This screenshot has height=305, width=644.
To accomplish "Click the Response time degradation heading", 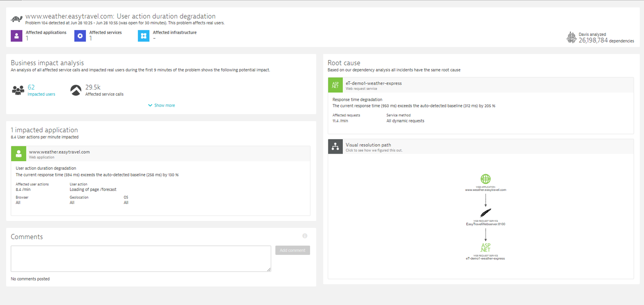I will click(x=357, y=100).
